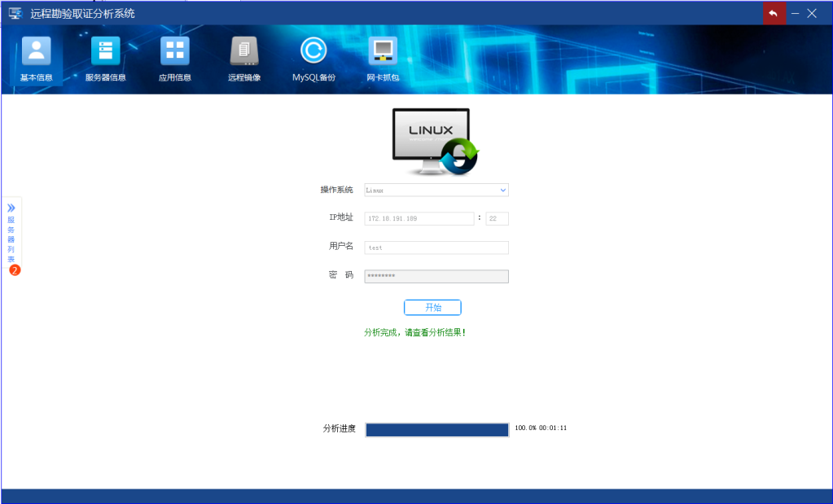Click the IP地址 input field
The width and height of the screenshot is (833, 504).
click(x=419, y=218)
